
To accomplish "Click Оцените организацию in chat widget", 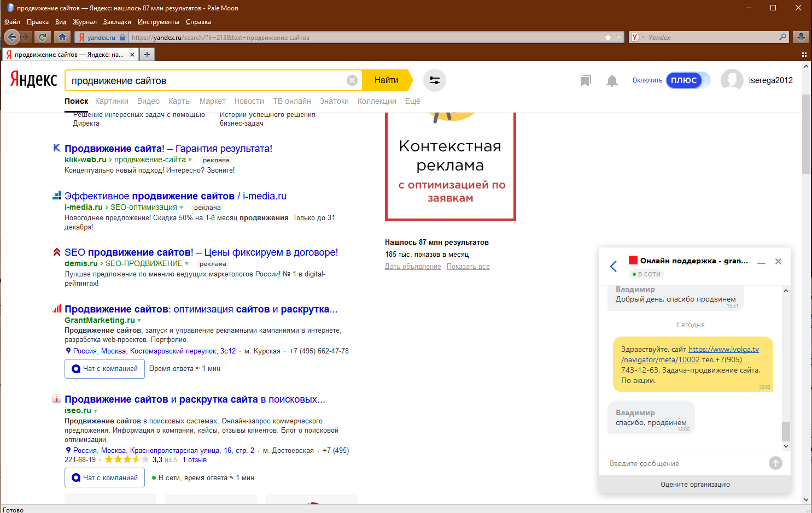I will [695, 485].
